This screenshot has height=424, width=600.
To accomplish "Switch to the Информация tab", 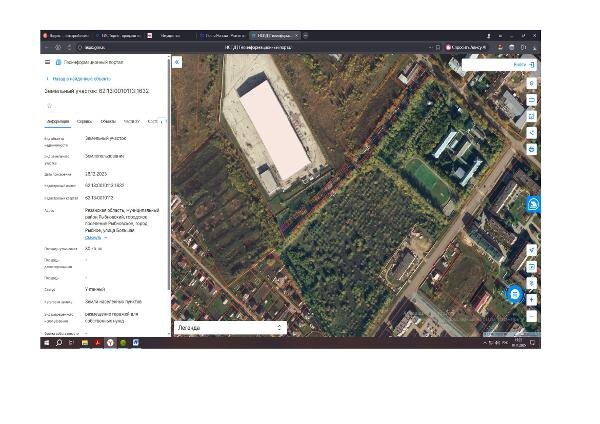I will click(57, 121).
